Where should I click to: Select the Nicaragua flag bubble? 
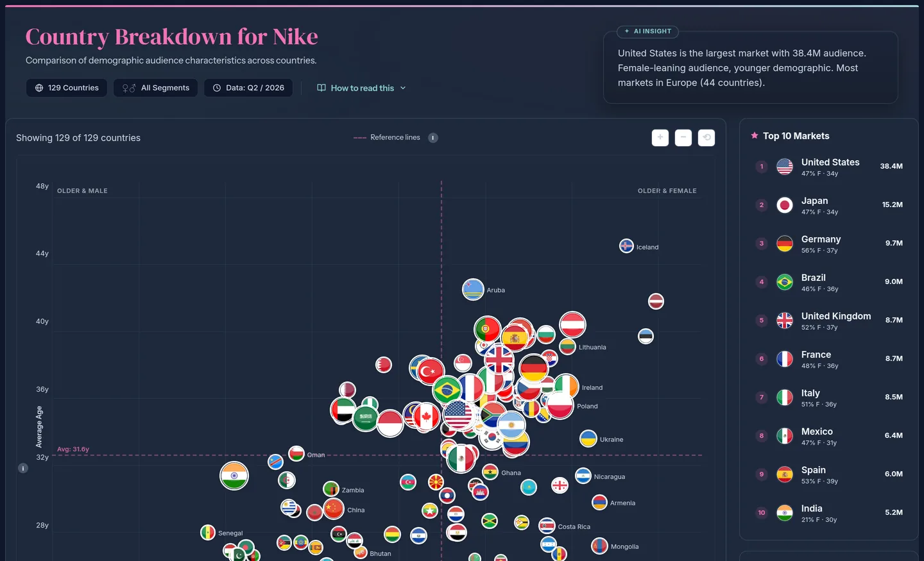(583, 476)
